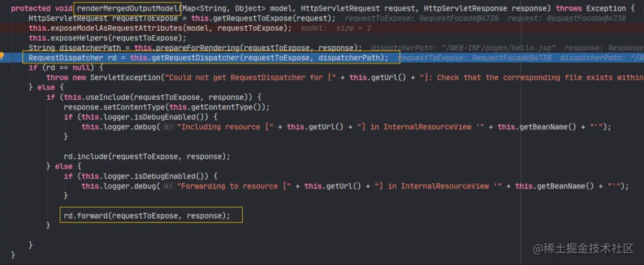The height and width of the screenshot is (265, 644).
Task: Click the rd.include statement
Action: [x=147, y=156]
